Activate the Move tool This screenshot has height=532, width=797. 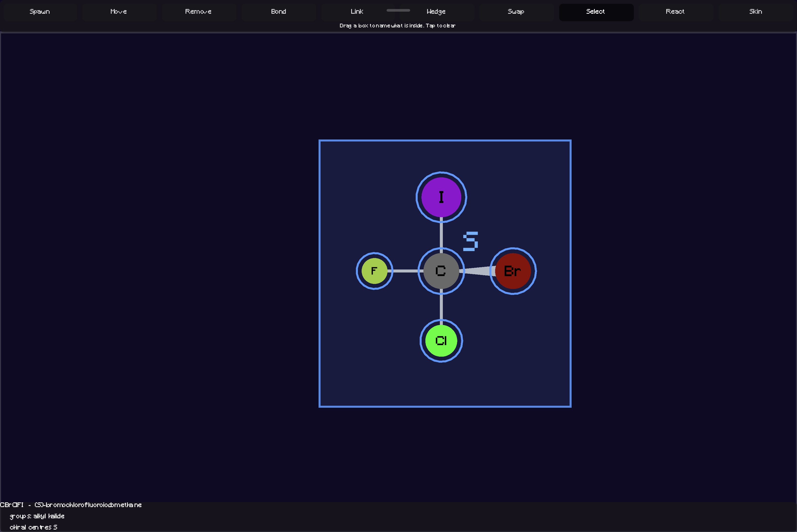click(x=119, y=12)
